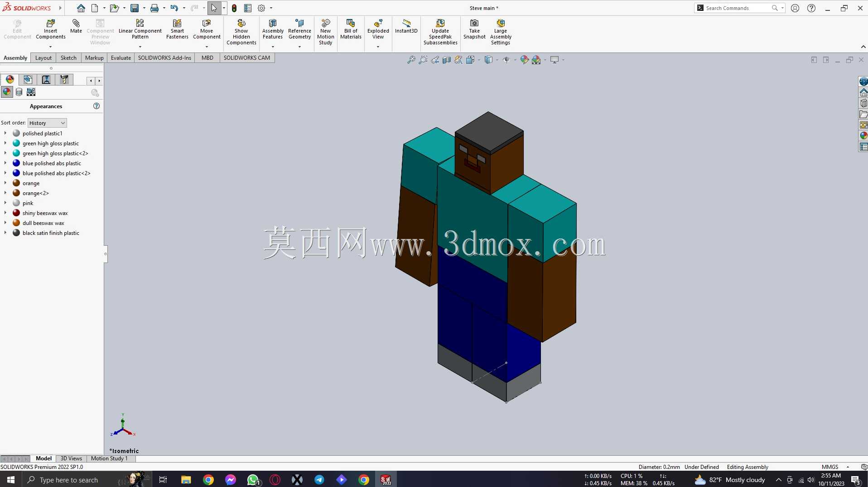Click Previous View icon
The image size is (868, 487).
tap(435, 60)
